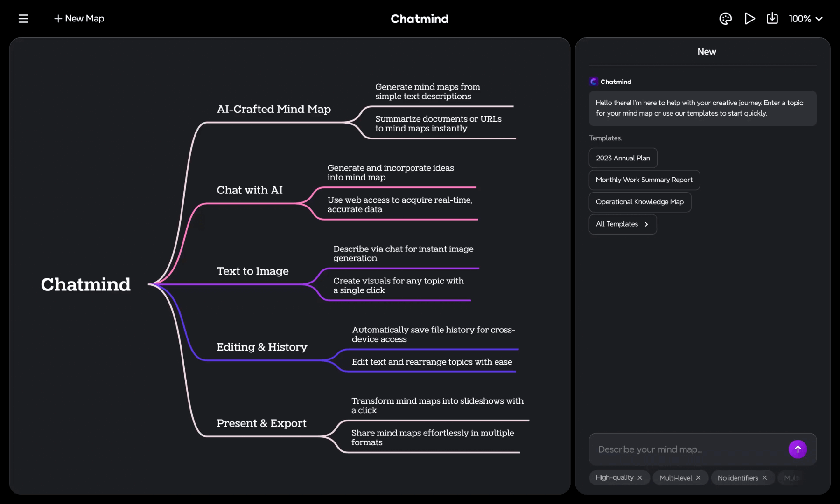Open All Templates via its chevron arrow
The width and height of the screenshot is (840, 504).
(647, 224)
